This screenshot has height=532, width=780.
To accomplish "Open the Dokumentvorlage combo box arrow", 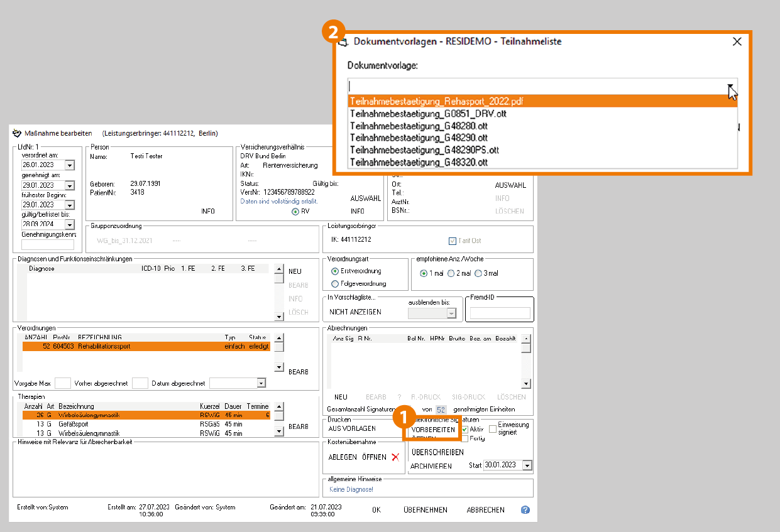I will [730, 87].
